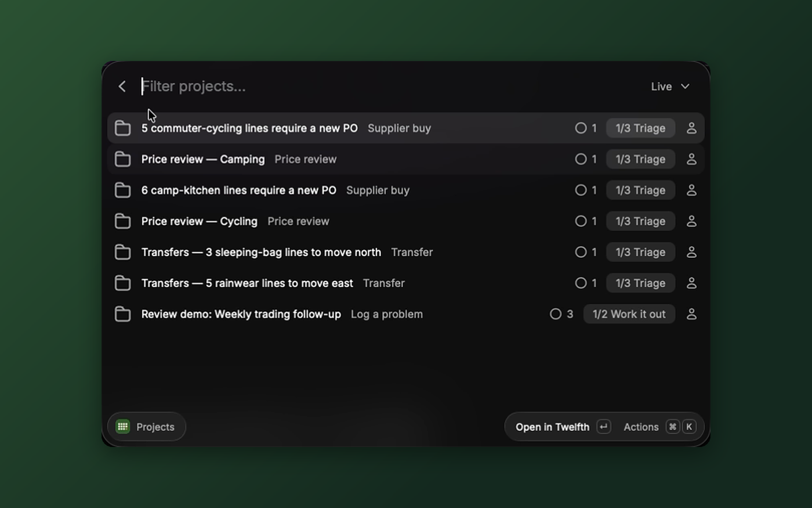Click assignee person icon on Price review — Camping
Viewport: 812px width, 508px height.
pyautogui.click(x=691, y=159)
